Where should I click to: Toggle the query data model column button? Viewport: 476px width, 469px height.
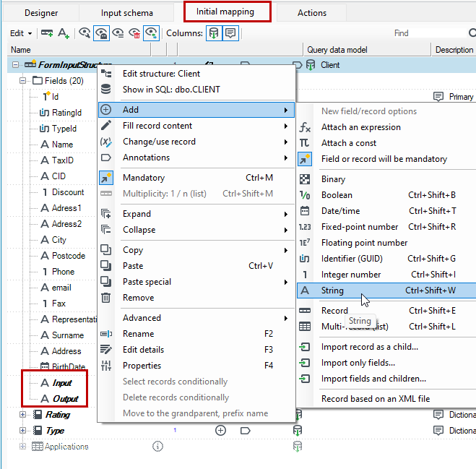click(x=214, y=33)
